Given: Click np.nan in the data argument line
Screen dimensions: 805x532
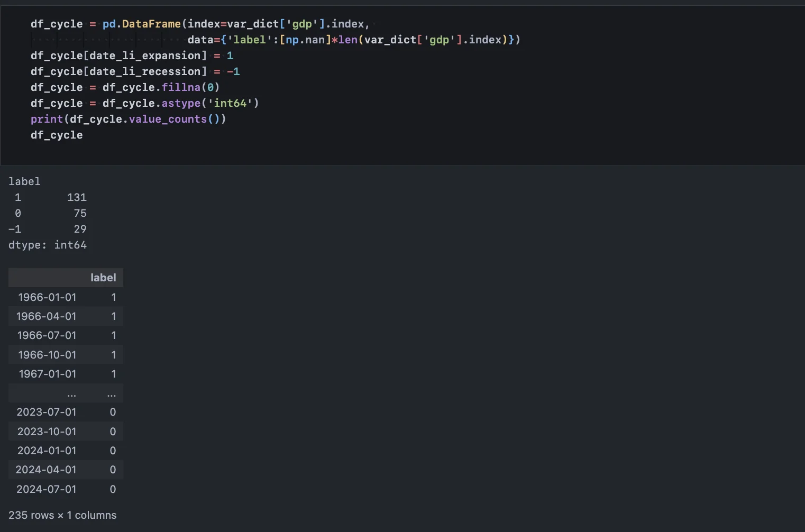Looking at the screenshot, I should point(305,40).
